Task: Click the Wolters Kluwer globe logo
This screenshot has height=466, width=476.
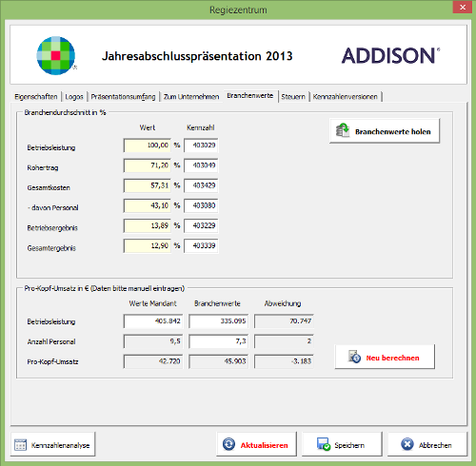Action: pos(56,55)
